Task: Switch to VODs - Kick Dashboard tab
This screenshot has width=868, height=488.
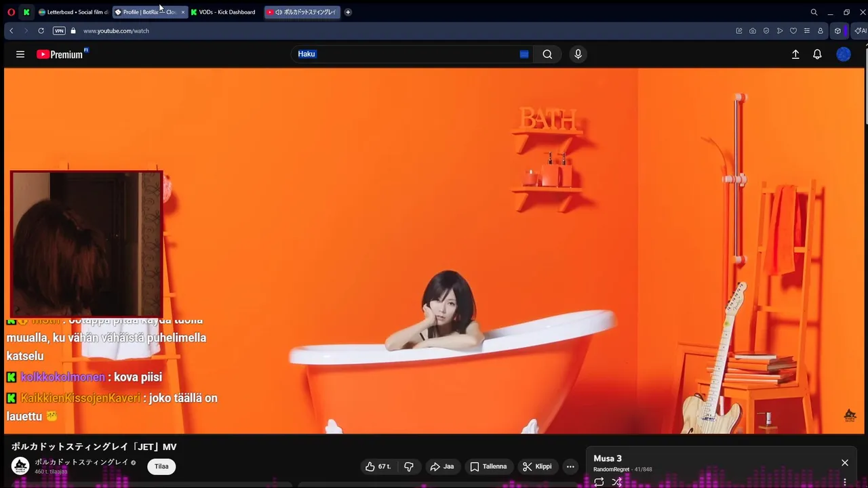Action: click(x=224, y=12)
